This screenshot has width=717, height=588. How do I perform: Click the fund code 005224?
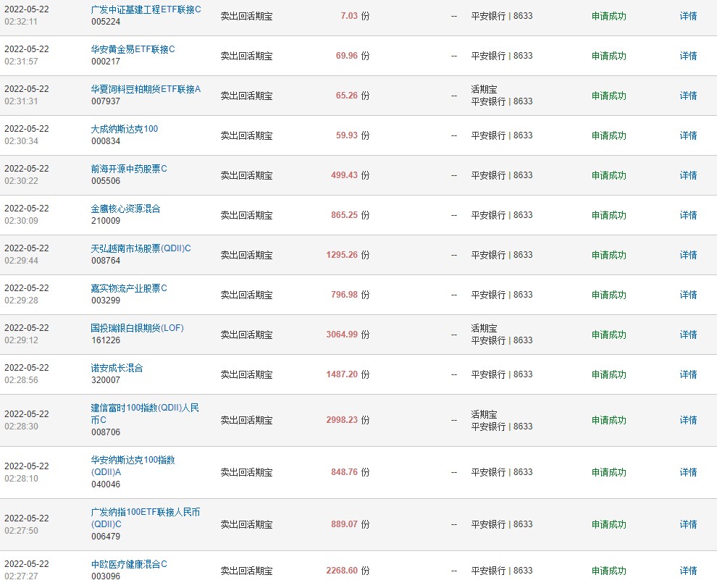106,22
